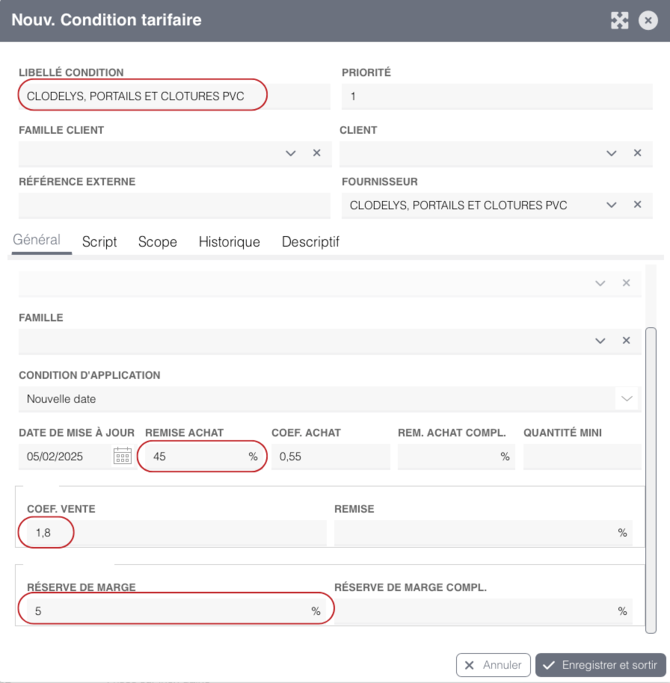Open the Famille client dropdown

291,153
